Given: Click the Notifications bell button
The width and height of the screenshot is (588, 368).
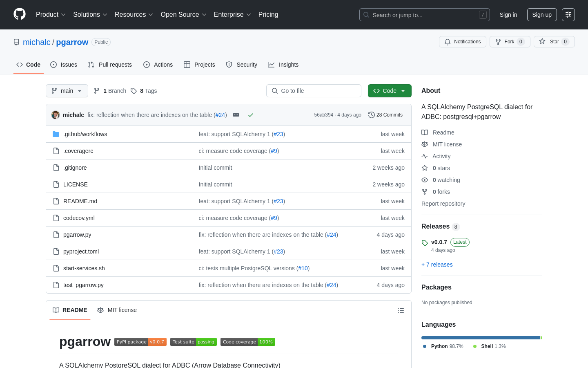Looking at the screenshot, I should pyautogui.click(x=463, y=42).
